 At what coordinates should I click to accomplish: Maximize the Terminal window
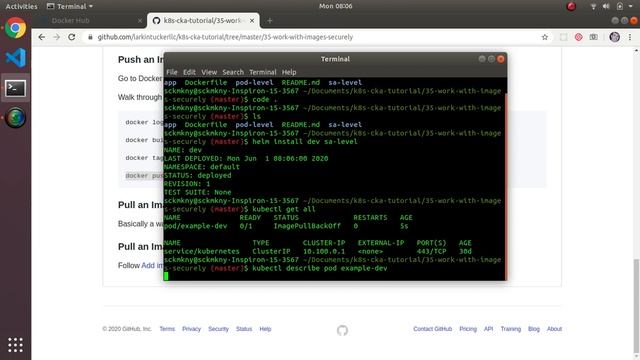coord(491,59)
